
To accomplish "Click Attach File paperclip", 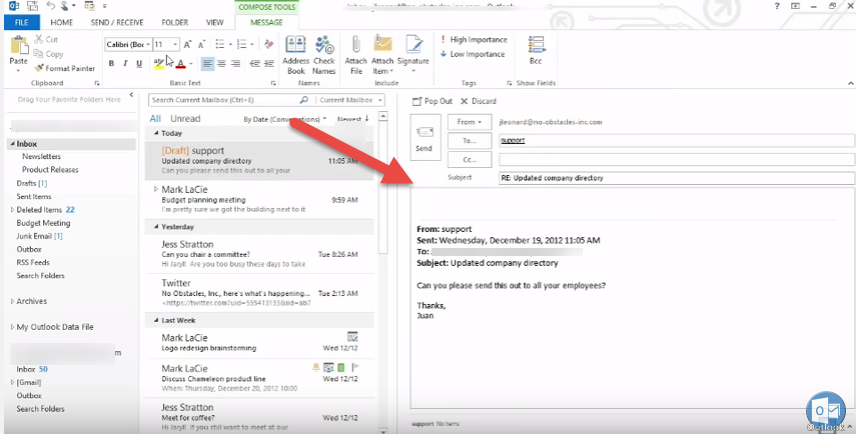I will 355,55.
